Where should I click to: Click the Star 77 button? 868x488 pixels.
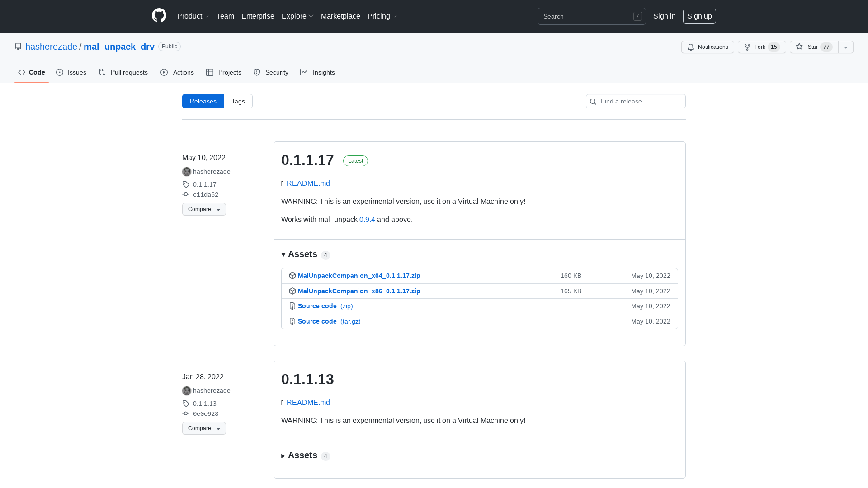[x=814, y=47]
